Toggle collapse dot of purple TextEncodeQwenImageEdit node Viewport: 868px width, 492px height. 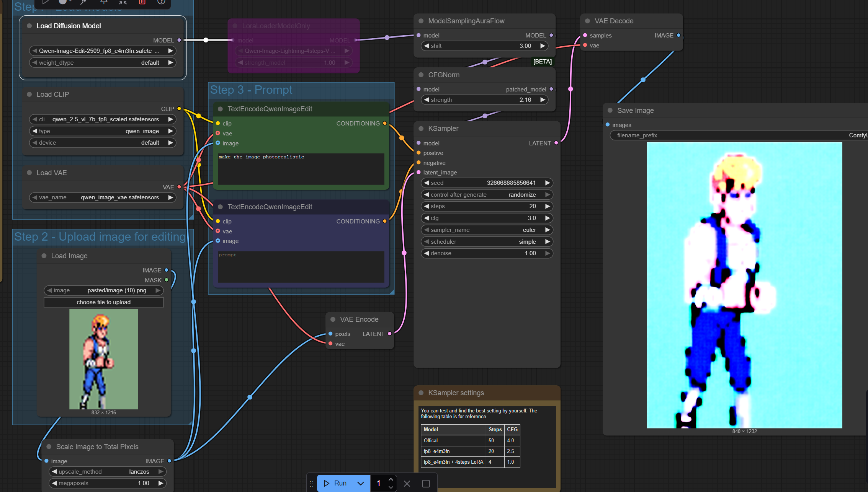click(220, 207)
